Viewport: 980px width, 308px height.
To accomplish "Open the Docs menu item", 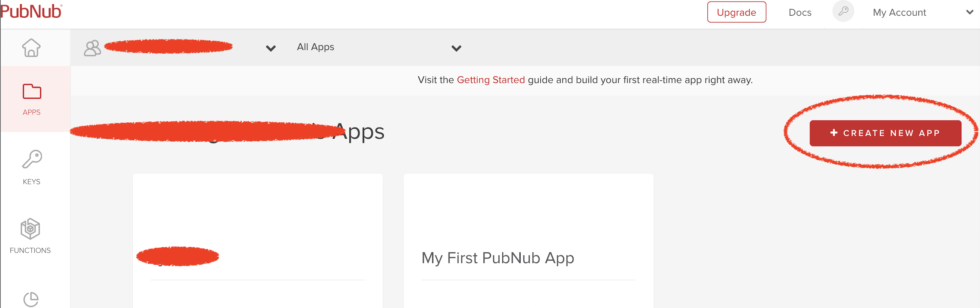I will point(800,12).
